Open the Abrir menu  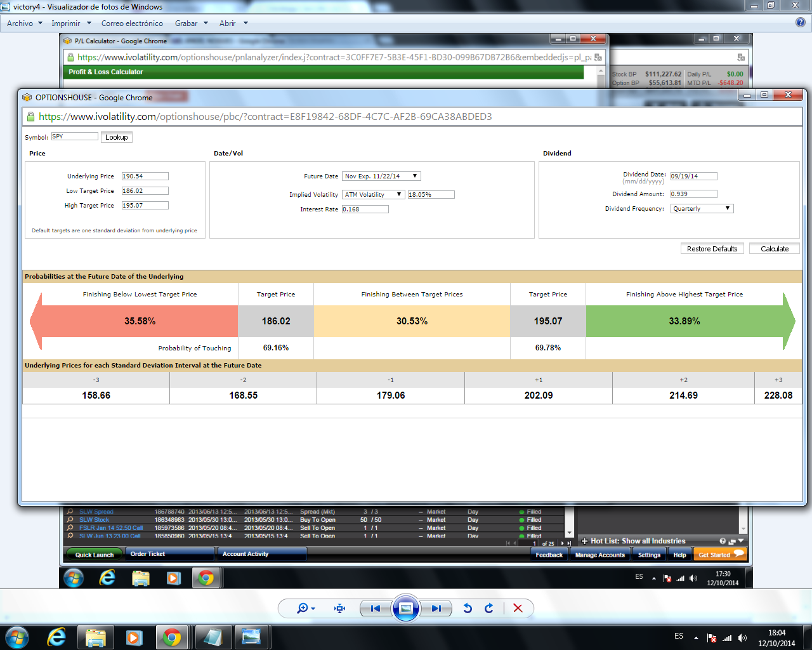tap(233, 23)
